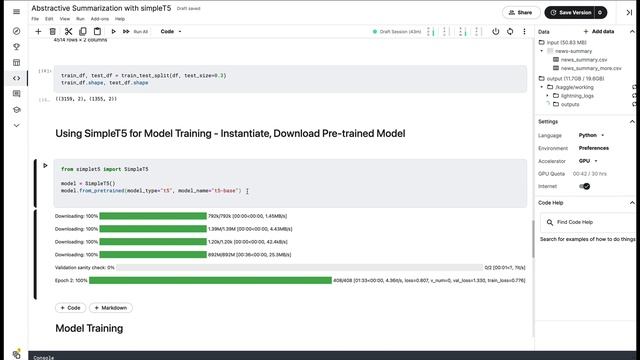
Task: Open Code brackets icon in sidebar
Action: (16, 78)
